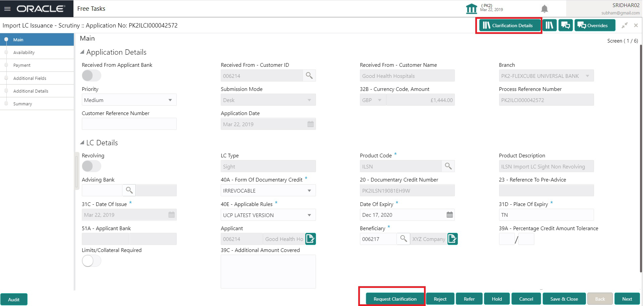644x306 pixels.
Task: Open the Priority dropdown
Action: (x=129, y=100)
